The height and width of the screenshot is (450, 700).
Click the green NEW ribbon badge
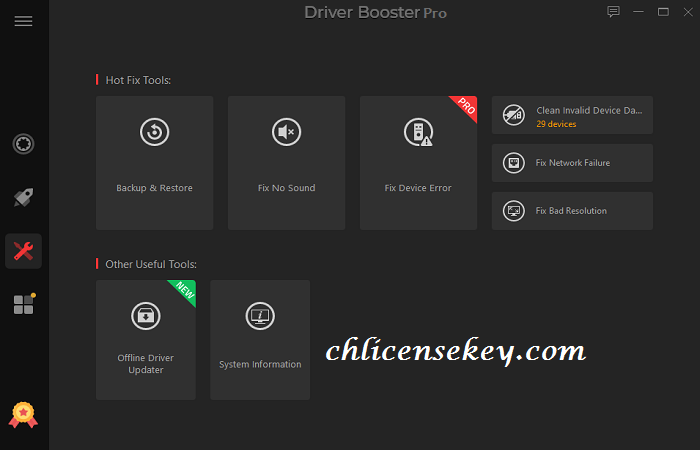pos(185,290)
